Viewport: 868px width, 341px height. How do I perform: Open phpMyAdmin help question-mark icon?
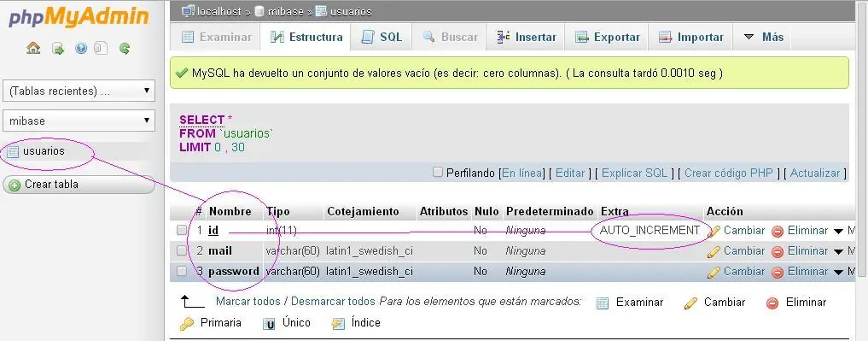[x=81, y=49]
